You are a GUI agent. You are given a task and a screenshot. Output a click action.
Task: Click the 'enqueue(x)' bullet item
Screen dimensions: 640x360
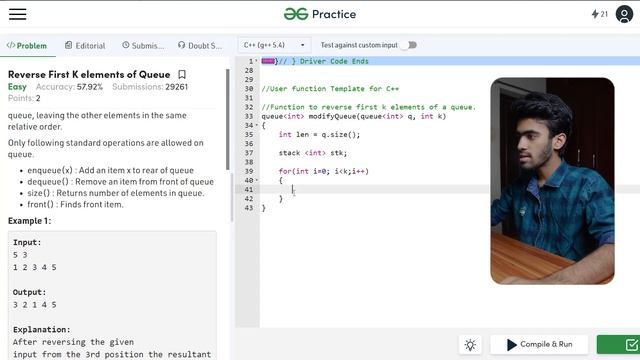111,170
